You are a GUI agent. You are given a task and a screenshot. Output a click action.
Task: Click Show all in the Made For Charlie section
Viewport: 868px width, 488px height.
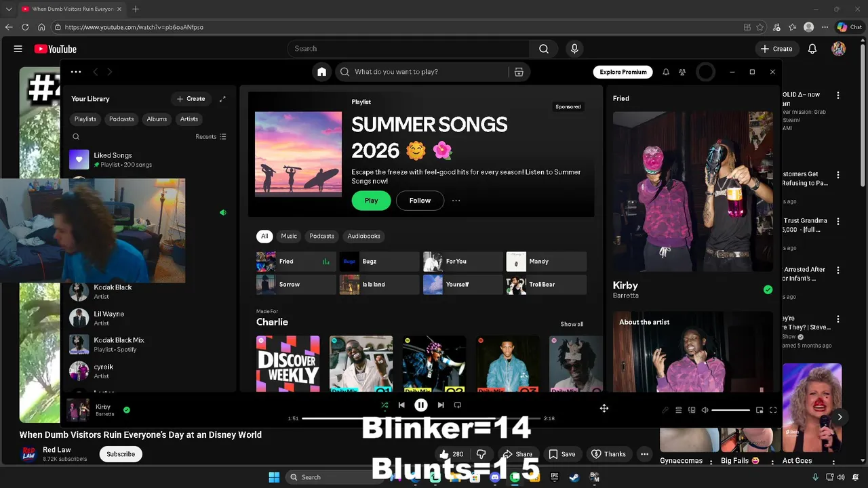[572, 324]
